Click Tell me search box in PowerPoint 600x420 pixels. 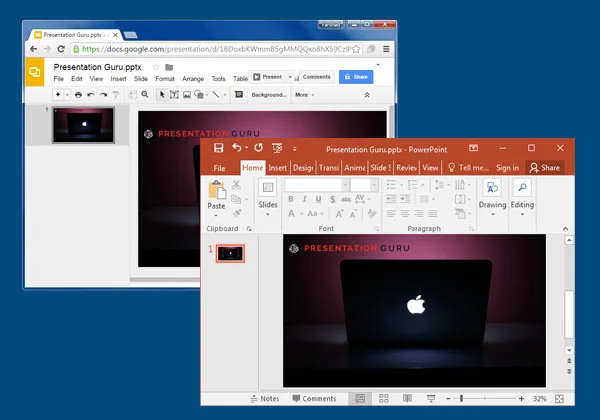coord(468,168)
